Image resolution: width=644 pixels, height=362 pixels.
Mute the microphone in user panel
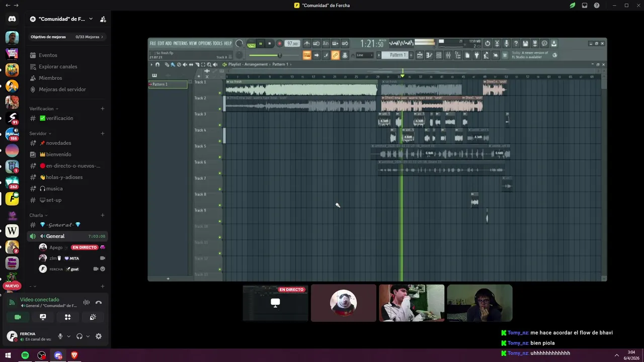[x=60, y=336]
